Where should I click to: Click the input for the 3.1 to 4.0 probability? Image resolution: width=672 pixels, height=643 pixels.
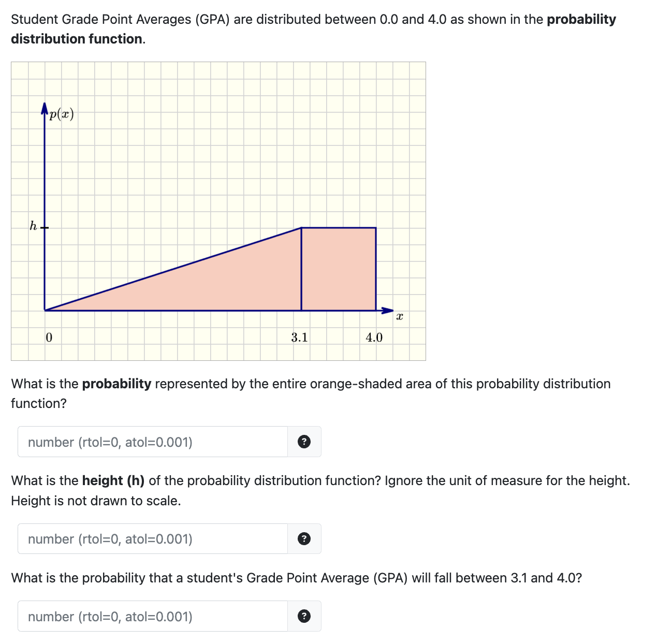[150, 616]
